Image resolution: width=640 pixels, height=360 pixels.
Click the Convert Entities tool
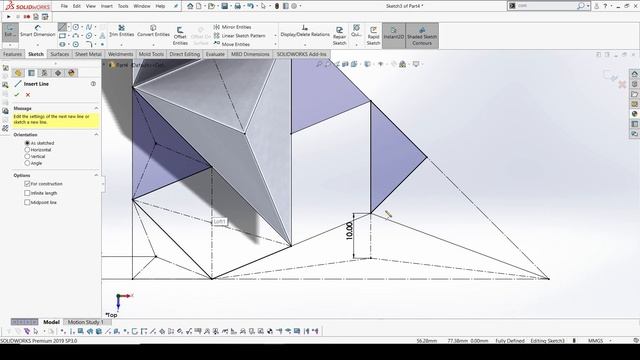pyautogui.click(x=153, y=31)
